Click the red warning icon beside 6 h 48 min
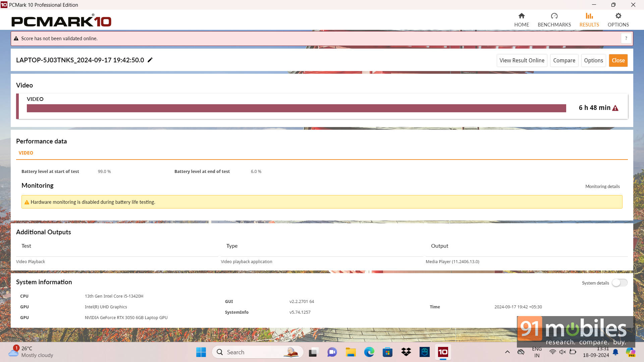Screen dimensions: 644x362 (x=615, y=108)
